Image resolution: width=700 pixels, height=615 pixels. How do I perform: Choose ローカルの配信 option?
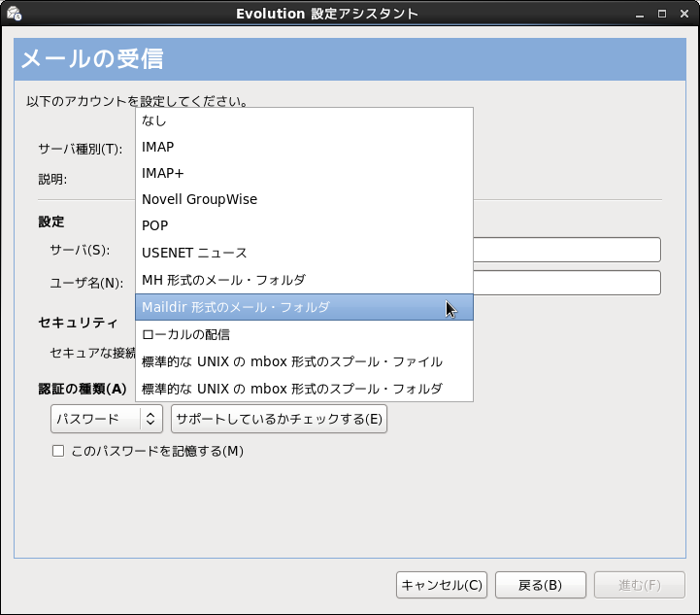[x=304, y=334]
